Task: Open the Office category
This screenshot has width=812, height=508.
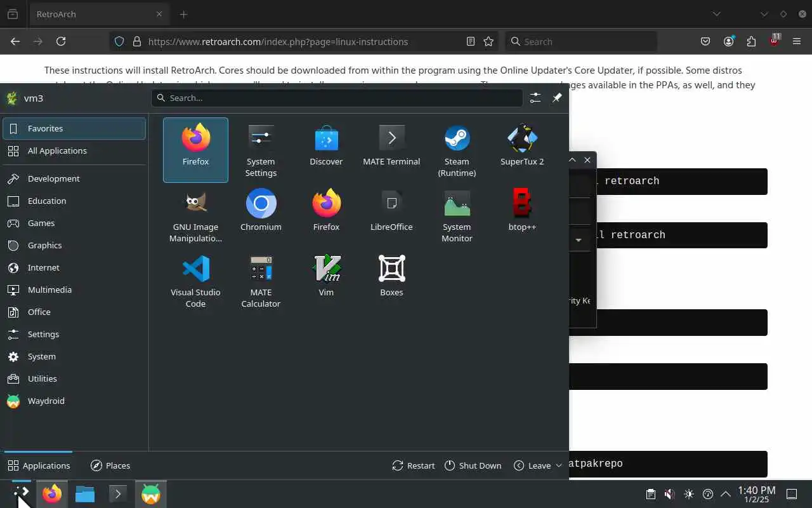Action: [74, 312]
